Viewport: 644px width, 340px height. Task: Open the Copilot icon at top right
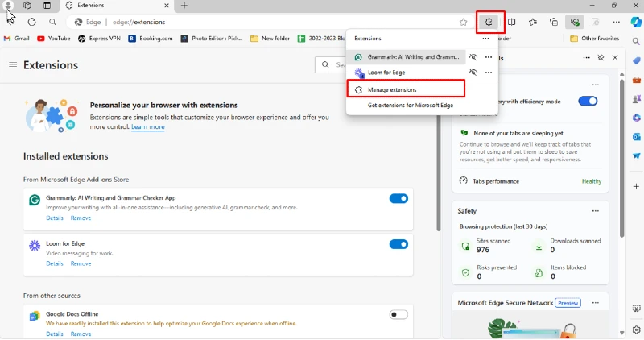coord(636,23)
